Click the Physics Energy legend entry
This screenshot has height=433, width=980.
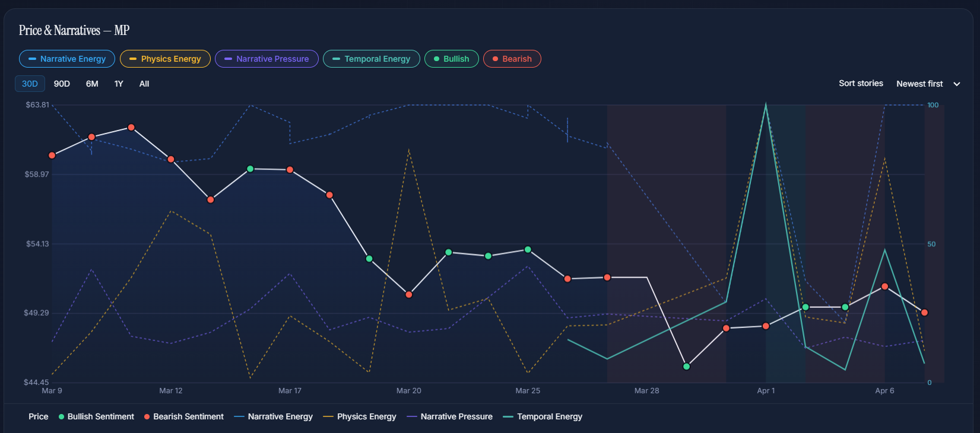coord(360,417)
